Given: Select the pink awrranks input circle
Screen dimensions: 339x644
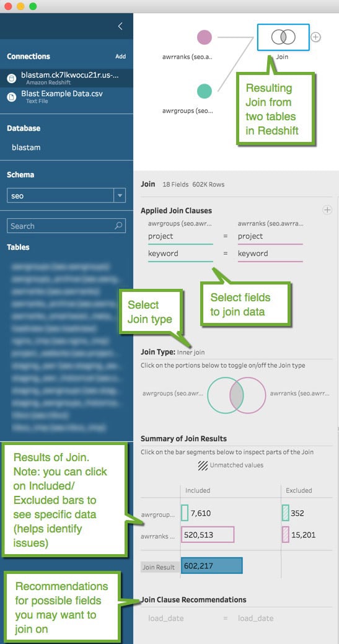Looking at the screenshot, I should click(x=205, y=37).
